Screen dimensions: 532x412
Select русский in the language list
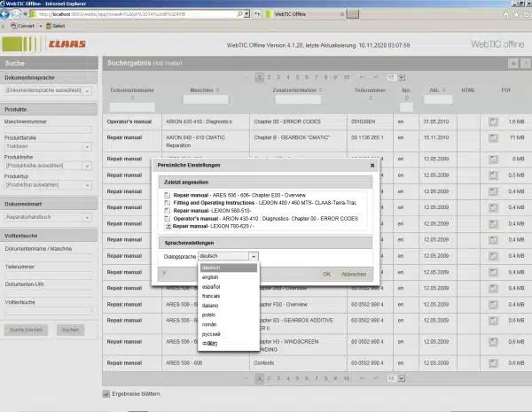click(x=229, y=334)
